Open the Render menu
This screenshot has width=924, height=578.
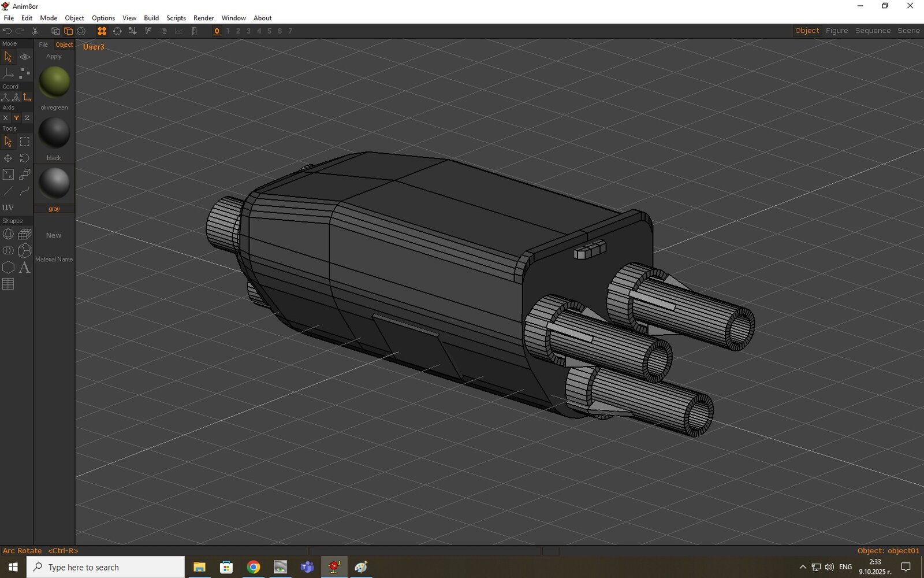point(204,18)
